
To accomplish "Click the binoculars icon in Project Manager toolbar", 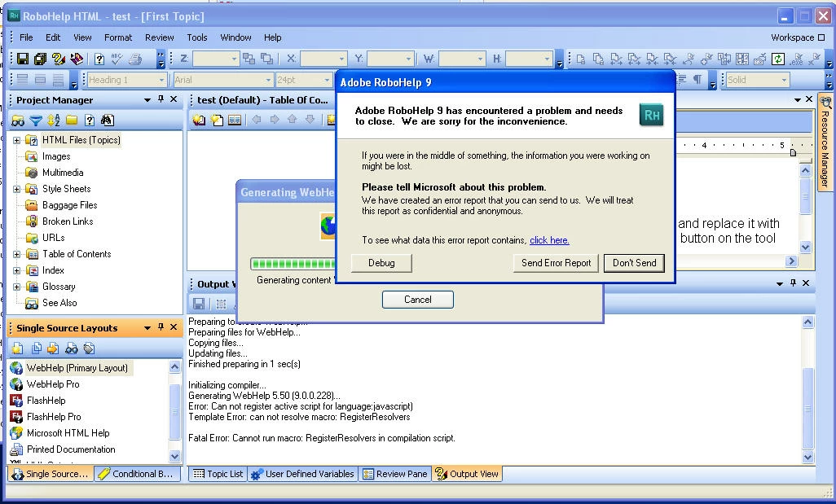I will (x=18, y=121).
